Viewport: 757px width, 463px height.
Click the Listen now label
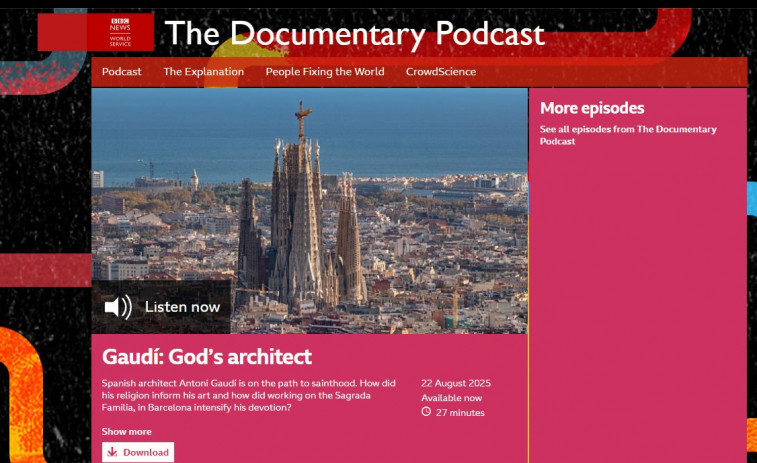pos(182,307)
